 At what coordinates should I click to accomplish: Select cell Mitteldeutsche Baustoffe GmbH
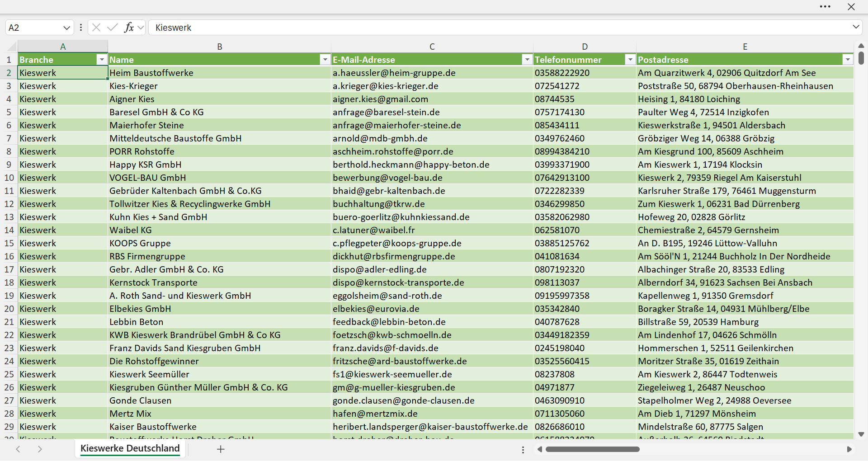220,138
